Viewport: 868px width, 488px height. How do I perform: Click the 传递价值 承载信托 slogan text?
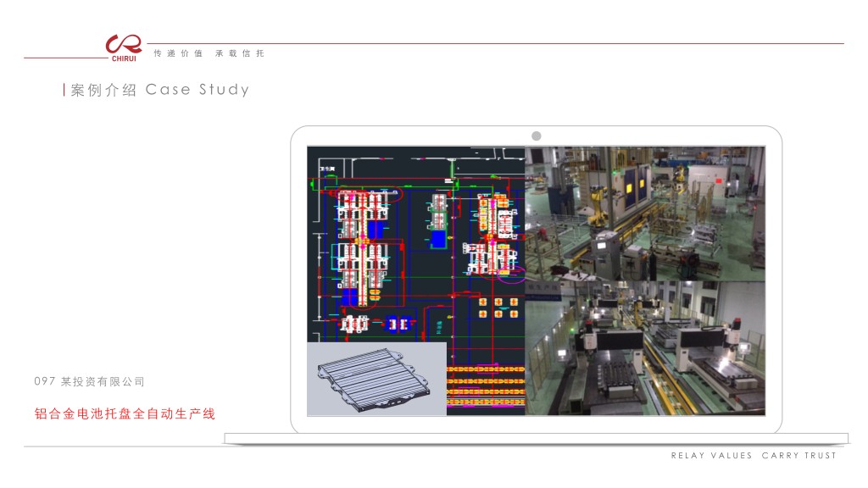[x=209, y=53]
